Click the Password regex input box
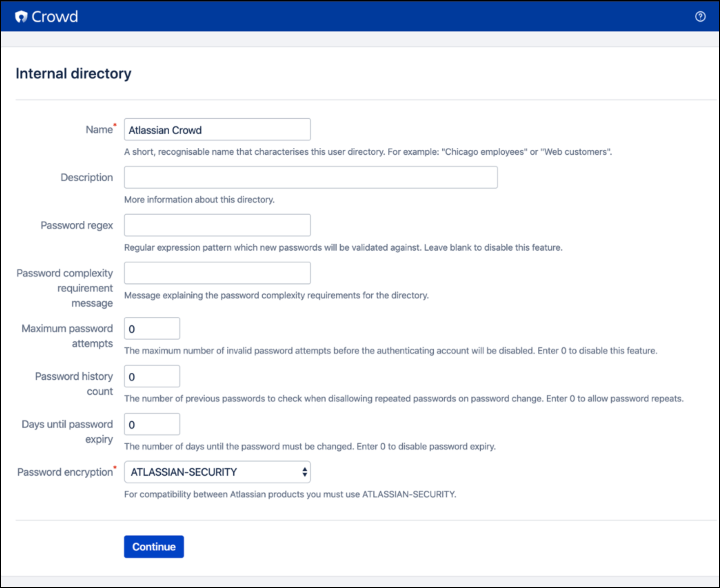The image size is (720, 588). pyautogui.click(x=217, y=225)
